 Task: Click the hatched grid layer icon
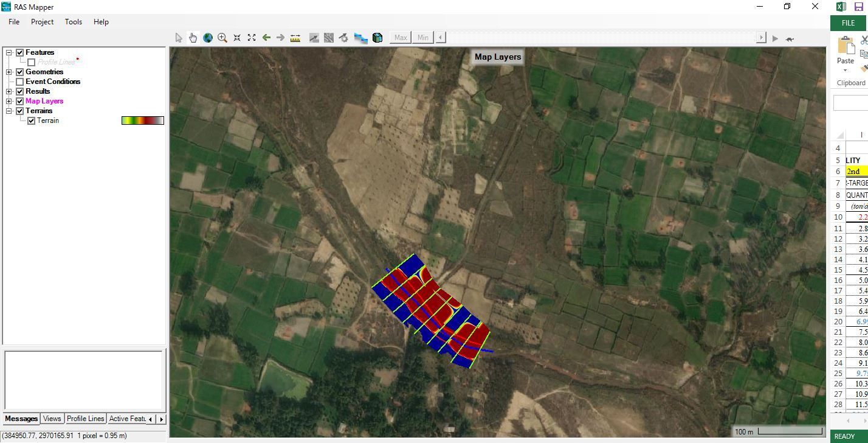click(329, 38)
